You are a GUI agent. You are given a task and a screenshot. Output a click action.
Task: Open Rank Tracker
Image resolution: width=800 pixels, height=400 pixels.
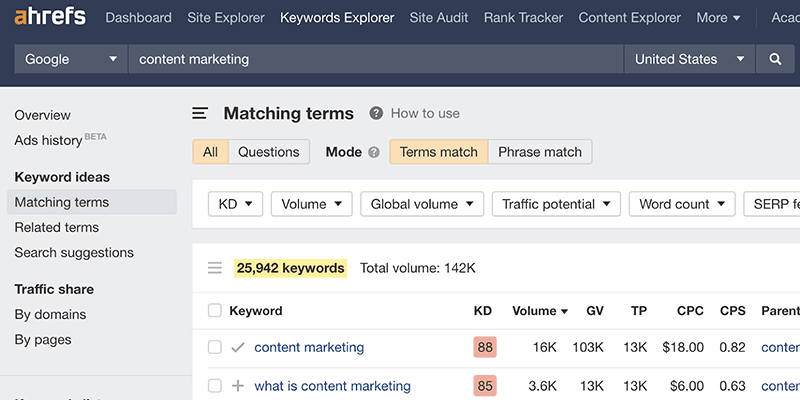(523, 18)
